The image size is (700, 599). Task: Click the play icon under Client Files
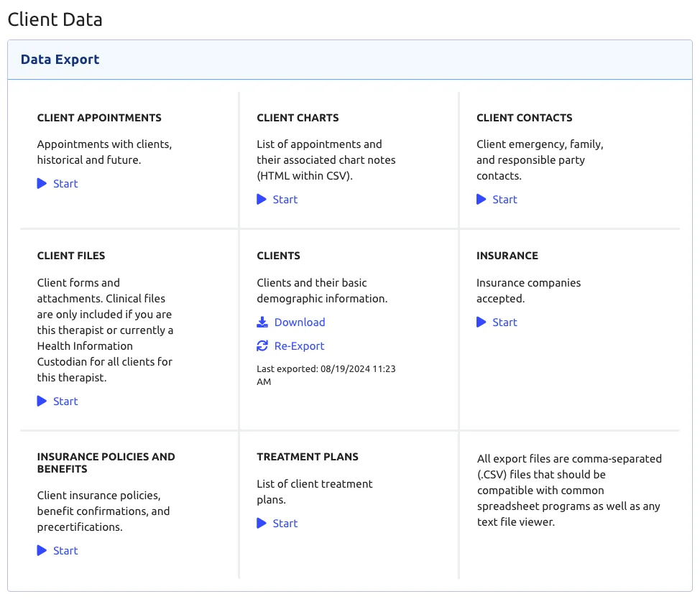42,401
